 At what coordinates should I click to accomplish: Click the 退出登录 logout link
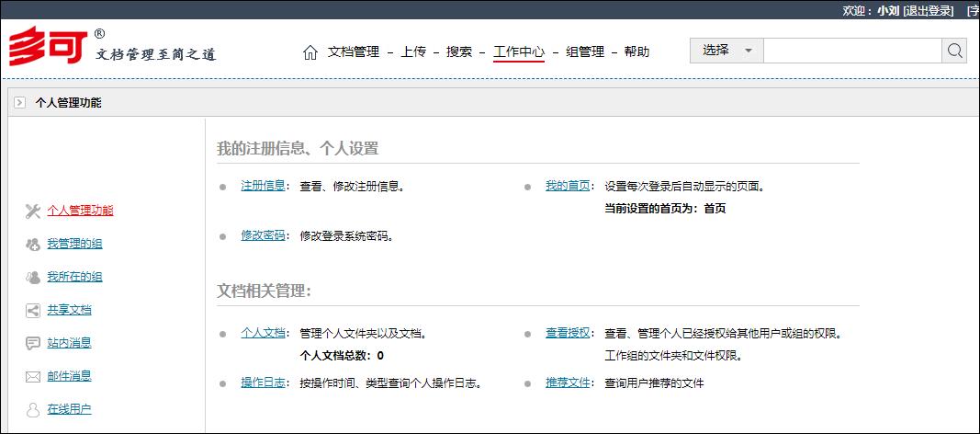pos(929,11)
